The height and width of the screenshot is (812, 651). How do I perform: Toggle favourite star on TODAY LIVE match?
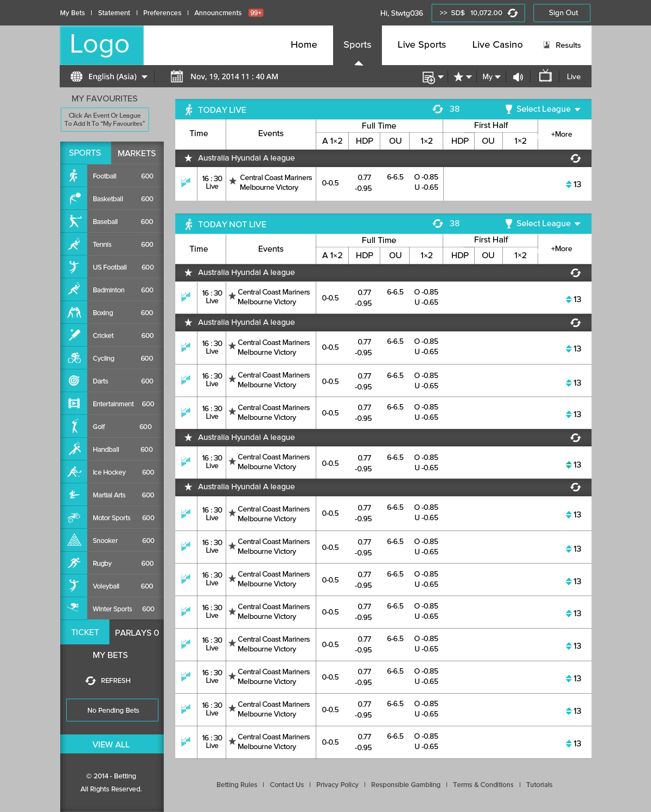(233, 181)
